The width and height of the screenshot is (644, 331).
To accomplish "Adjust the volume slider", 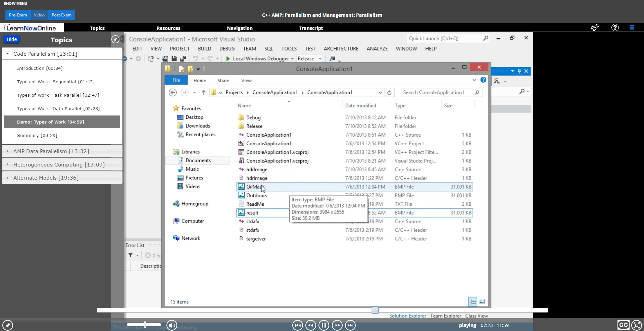I will (x=145, y=325).
